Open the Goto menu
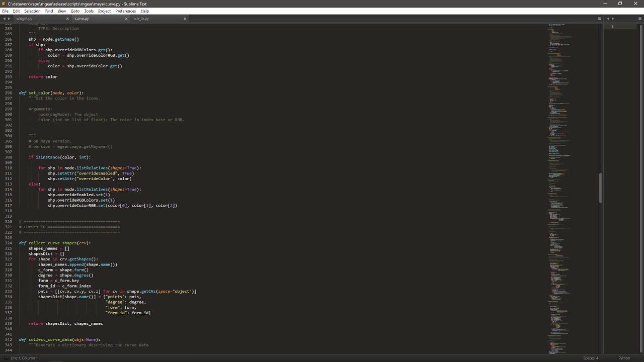This screenshot has height=362, width=644. [x=75, y=11]
